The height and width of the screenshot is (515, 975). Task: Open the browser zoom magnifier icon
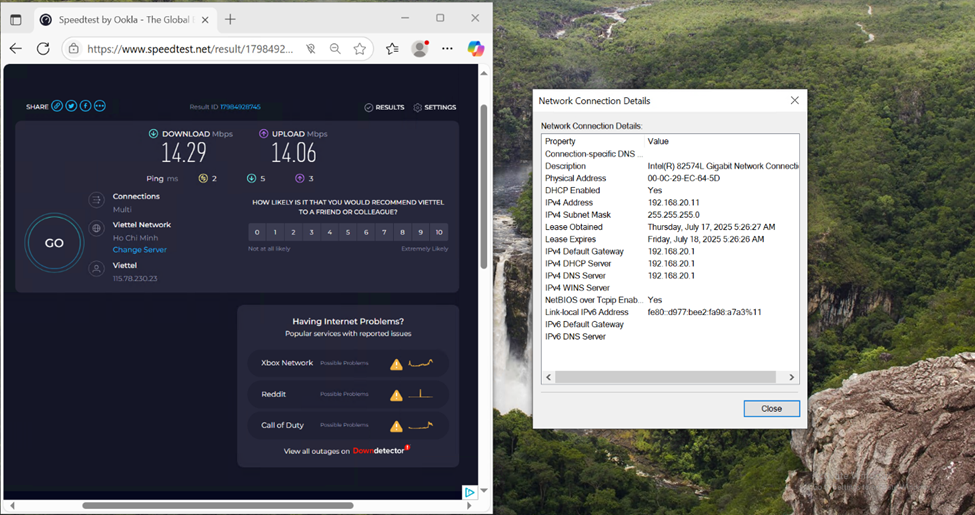[335, 48]
